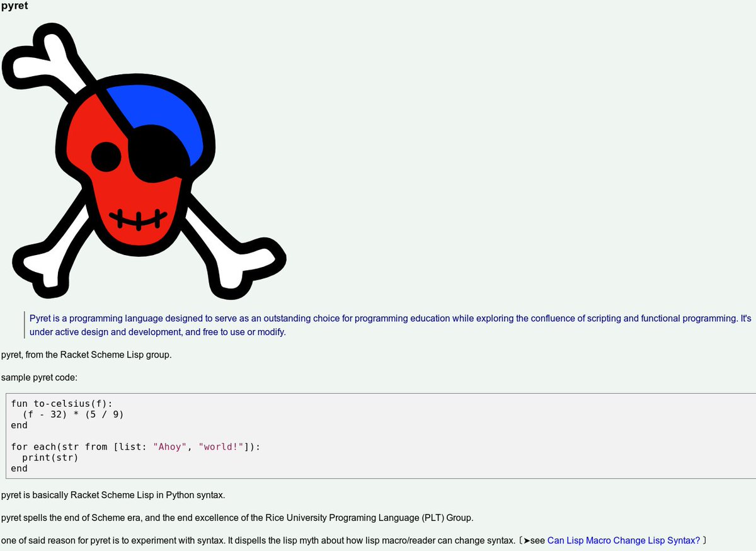This screenshot has width=756, height=551.
Task: Open the 'Can Lisp Macro Change Lisp Syntax?' link
Action: (624, 540)
